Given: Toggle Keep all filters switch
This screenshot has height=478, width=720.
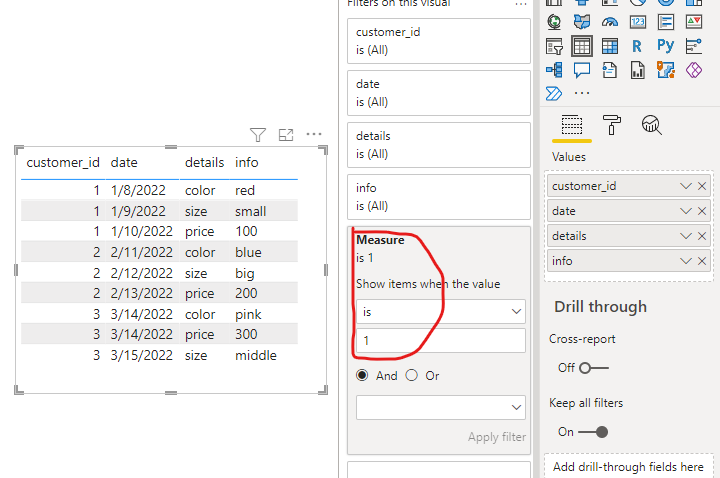Looking at the screenshot, I should [x=593, y=432].
